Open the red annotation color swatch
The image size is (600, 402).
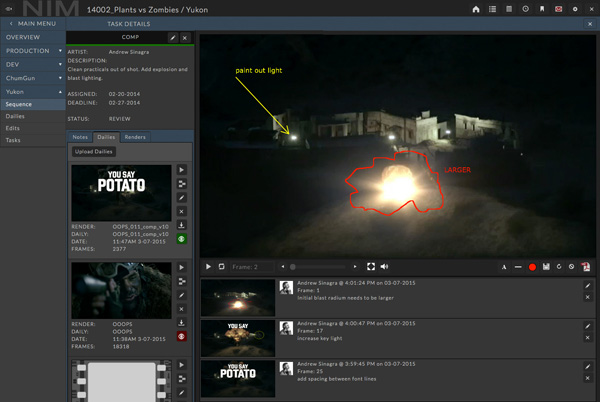[532, 267]
